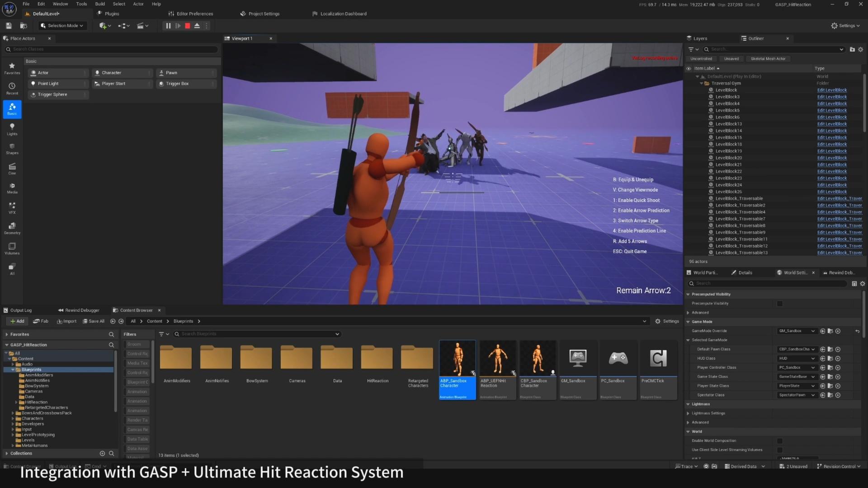
Task: Select the Geometry category icon
Action: click(x=12, y=228)
